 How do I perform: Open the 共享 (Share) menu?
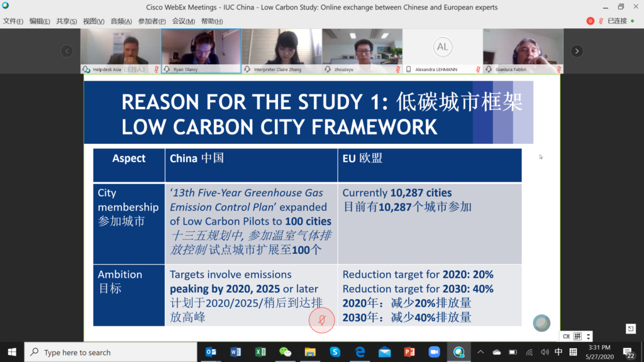pyautogui.click(x=67, y=21)
